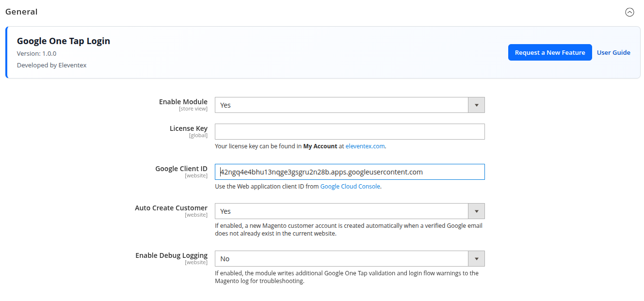This screenshot has width=644, height=301.
Task: Click the License Key field label
Action: (188, 128)
